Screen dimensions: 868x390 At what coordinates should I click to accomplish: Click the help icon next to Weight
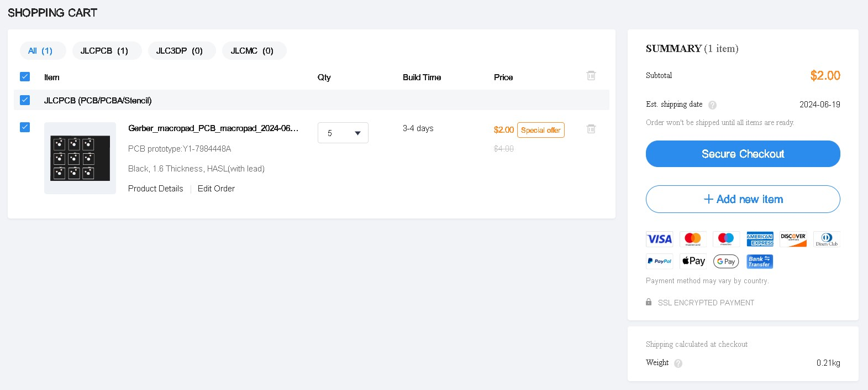pyautogui.click(x=678, y=363)
